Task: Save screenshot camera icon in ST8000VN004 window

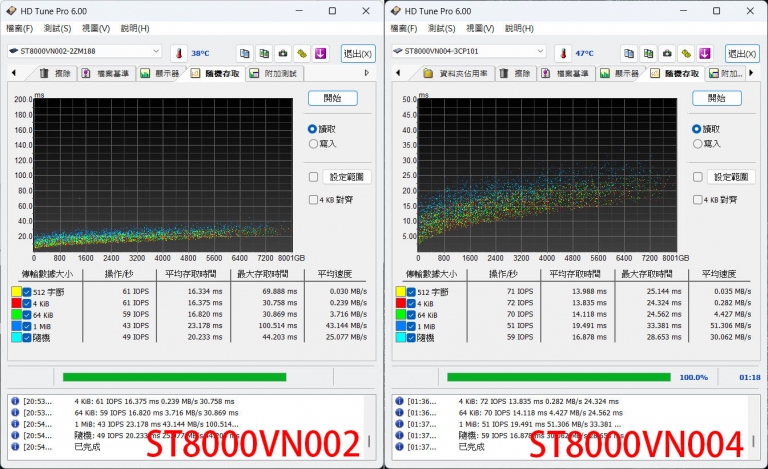Action: (667, 53)
